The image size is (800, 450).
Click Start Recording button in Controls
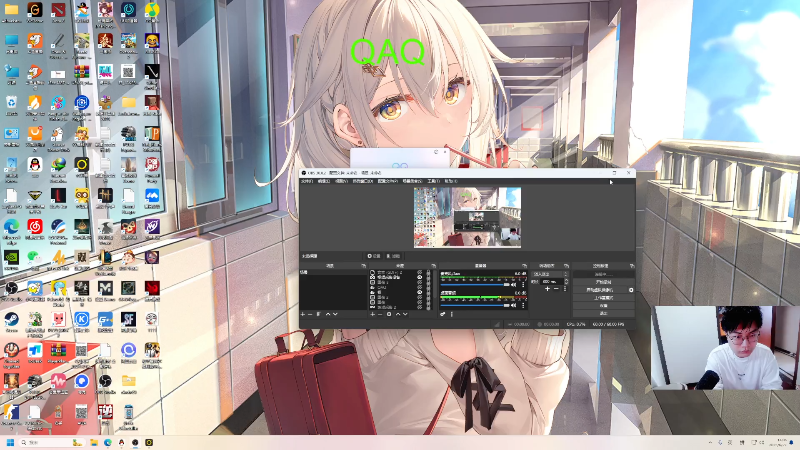tap(604, 282)
